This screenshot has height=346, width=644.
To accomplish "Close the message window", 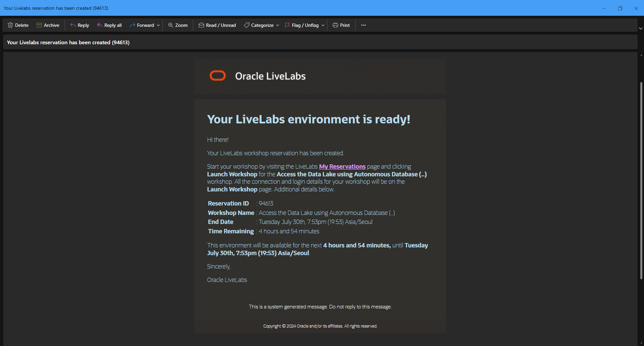I will [636, 8].
